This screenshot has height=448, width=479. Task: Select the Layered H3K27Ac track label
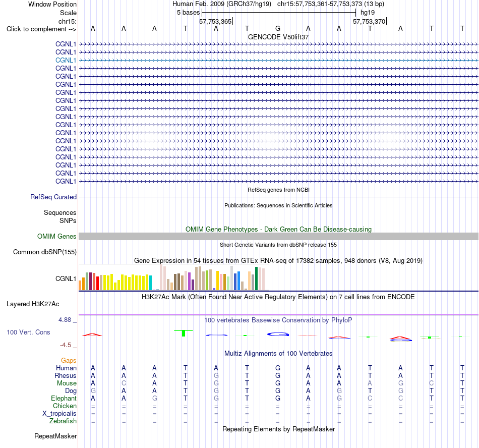click(33, 304)
